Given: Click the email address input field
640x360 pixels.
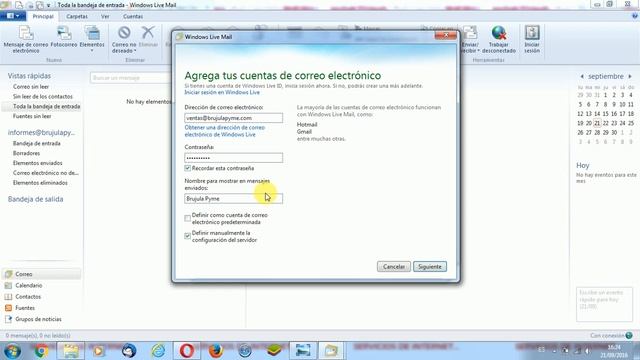Looking at the screenshot, I should pyautogui.click(x=233, y=118).
